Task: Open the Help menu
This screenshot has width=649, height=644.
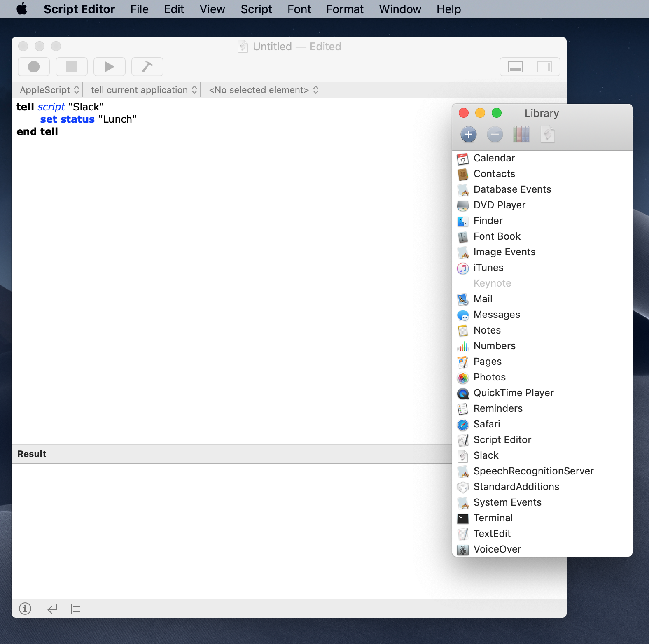Action: point(449,9)
